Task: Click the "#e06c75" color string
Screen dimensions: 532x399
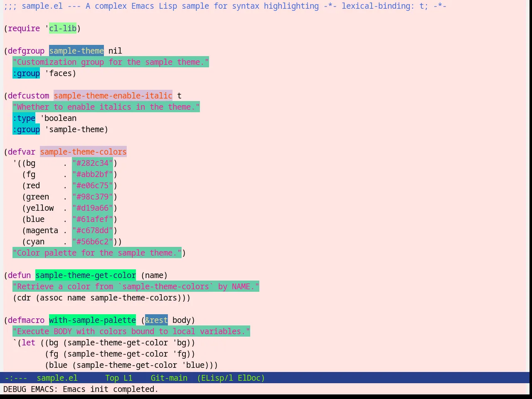Action: [92, 185]
